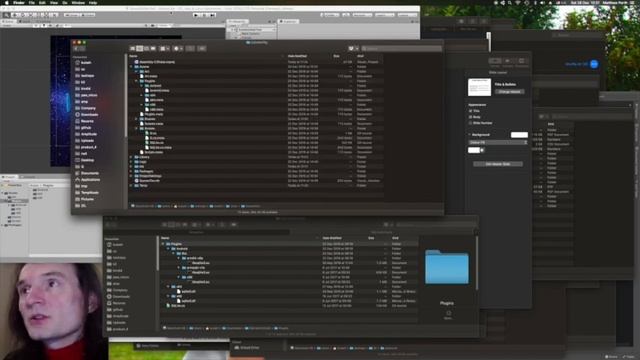Click the white Background preview swatch

point(519,135)
